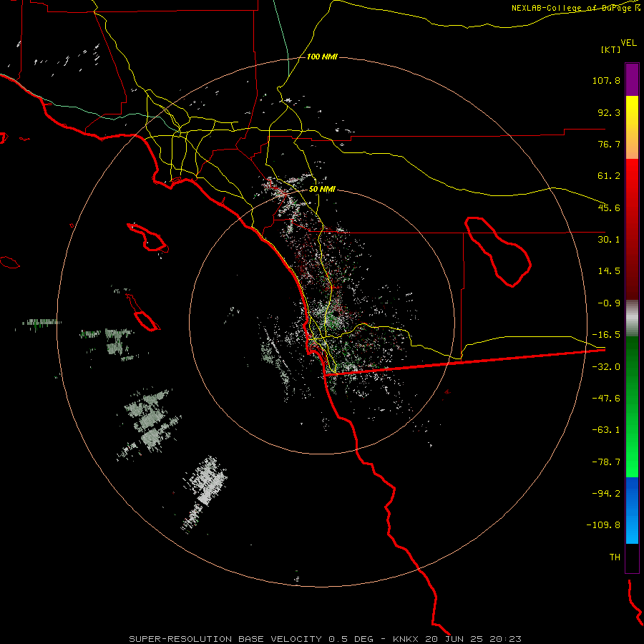Click the -47.6 velocity scale value

tap(606, 399)
